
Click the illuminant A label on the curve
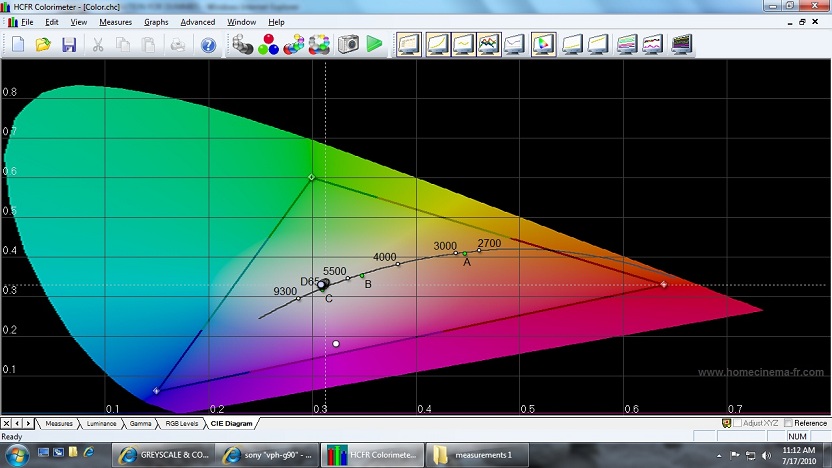pos(467,262)
